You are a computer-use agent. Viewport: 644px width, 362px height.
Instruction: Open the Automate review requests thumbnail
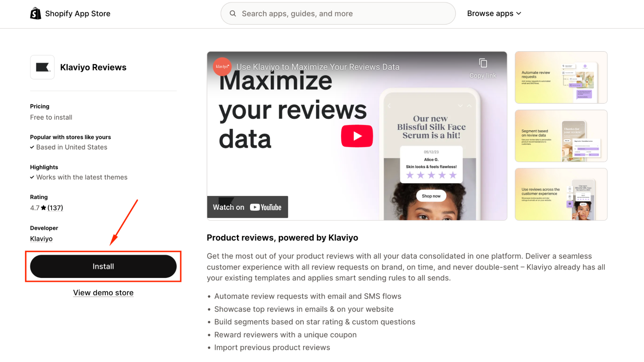tap(561, 77)
